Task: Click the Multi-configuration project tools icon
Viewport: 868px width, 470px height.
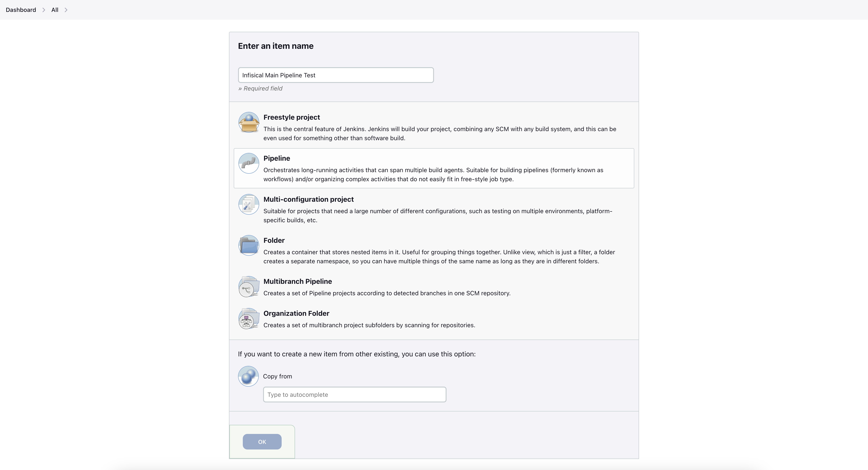Action: click(249, 204)
